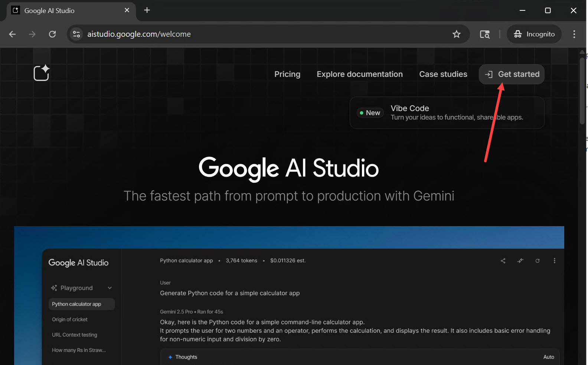Screen dimensions: 588x365
Task: Click the New badge on Vibe Code card
Action: coord(370,113)
